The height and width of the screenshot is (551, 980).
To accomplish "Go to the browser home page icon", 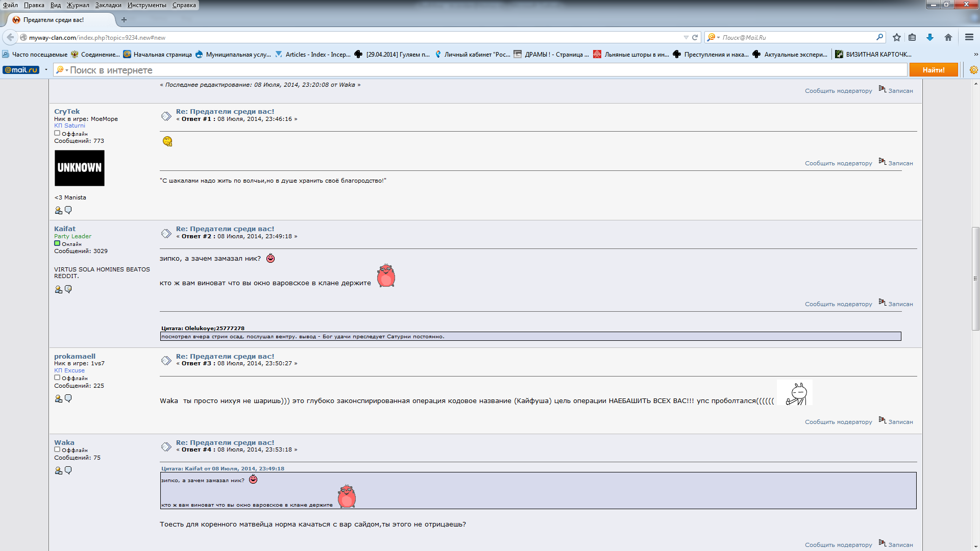I will click(948, 37).
